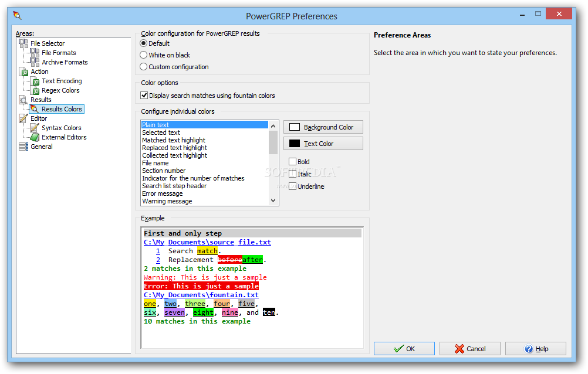The image size is (588, 374).
Task: Click the Regex Colors tree icon
Action: (x=35, y=90)
